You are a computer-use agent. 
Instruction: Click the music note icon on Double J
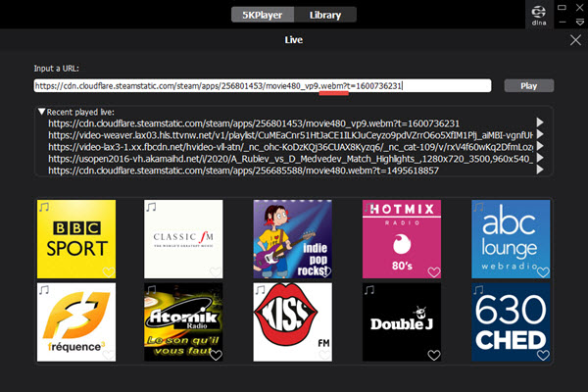(x=369, y=290)
